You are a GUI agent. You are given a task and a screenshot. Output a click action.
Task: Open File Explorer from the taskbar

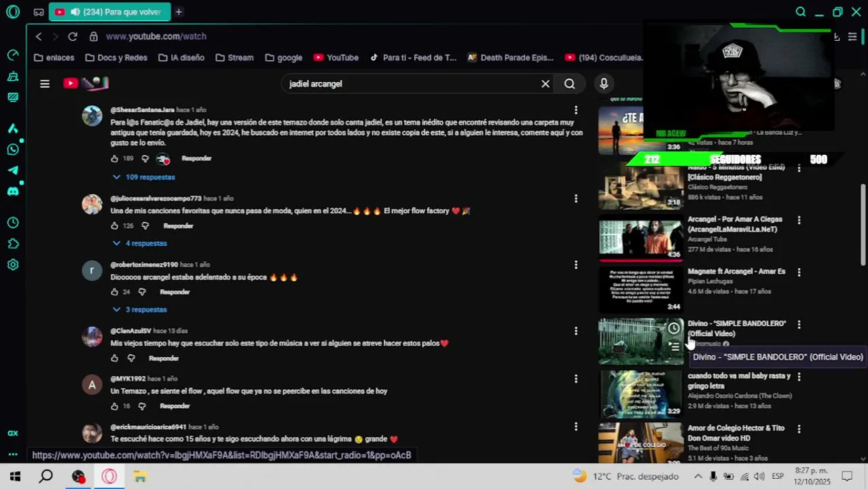pos(140,477)
